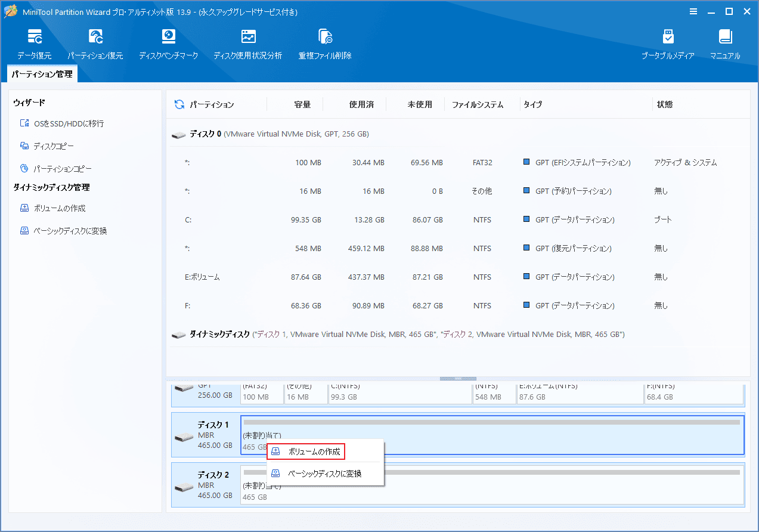
Task: Launch Disk Benchmark (ディスクベンチマーク)
Action: [x=169, y=44]
